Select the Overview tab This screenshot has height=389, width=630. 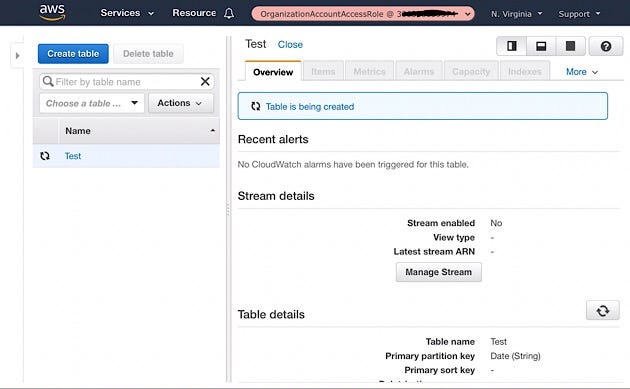point(273,72)
